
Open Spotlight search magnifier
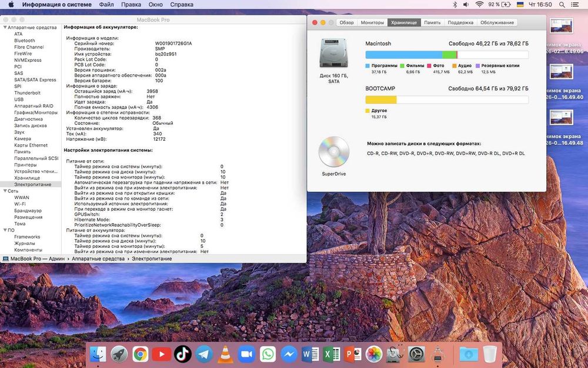click(562, 5)
